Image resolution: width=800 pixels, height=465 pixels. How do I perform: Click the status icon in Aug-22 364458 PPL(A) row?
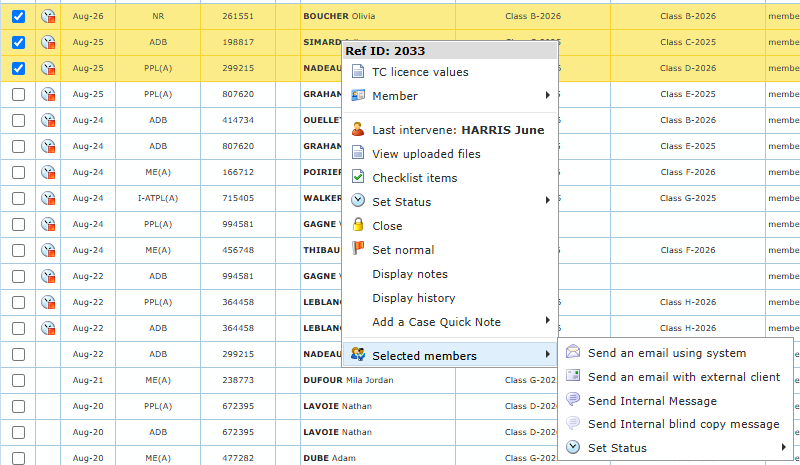[48, 303]
